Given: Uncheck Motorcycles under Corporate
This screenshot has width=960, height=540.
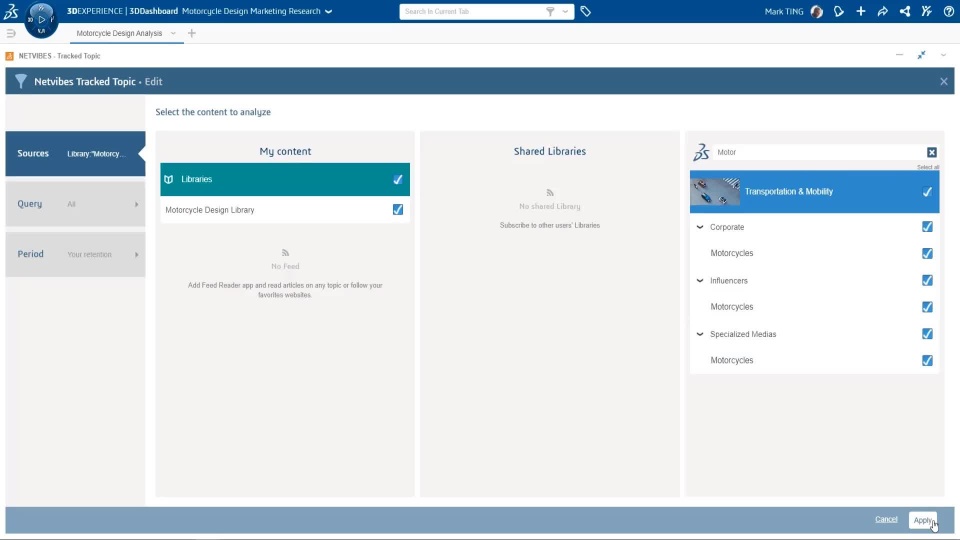Looking at the screenshot, I should pos(927,253).
